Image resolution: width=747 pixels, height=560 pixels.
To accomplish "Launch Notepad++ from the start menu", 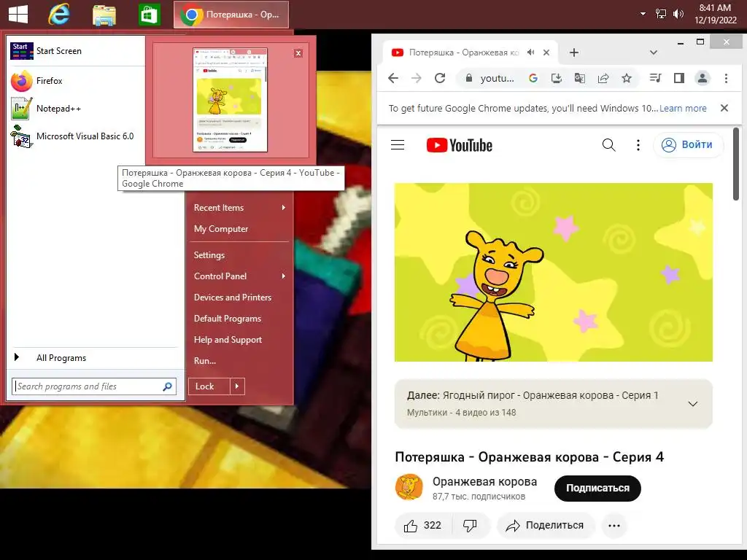I will 76,109.
